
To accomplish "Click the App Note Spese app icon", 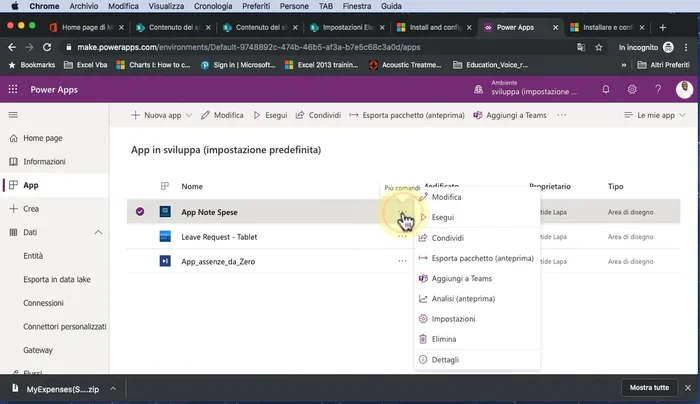I will (165, 212).
